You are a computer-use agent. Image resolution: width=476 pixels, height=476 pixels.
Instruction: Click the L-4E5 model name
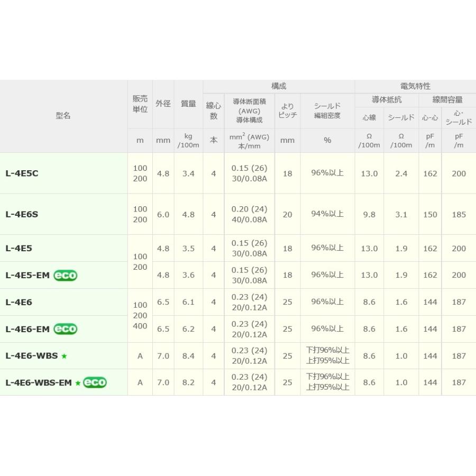(19, 248)
